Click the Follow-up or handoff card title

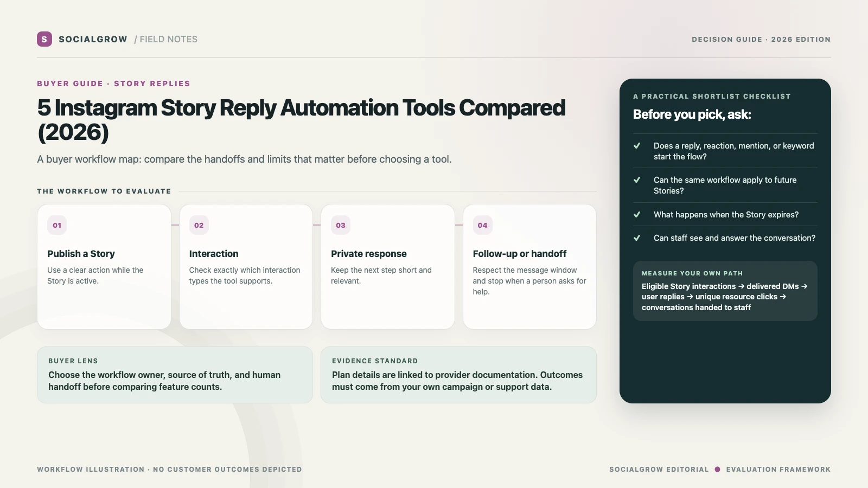[x=520, y=254]
